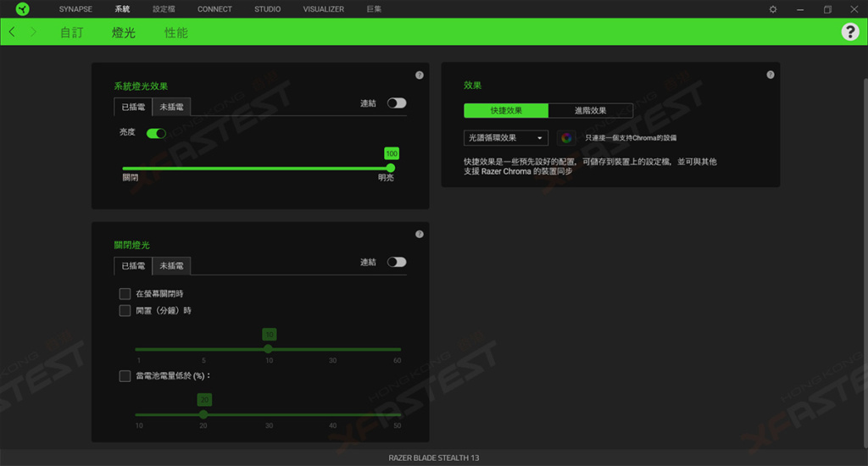868x466 pixels.
Task: Switch to the 自訂 tab
Action: [71, 33]
